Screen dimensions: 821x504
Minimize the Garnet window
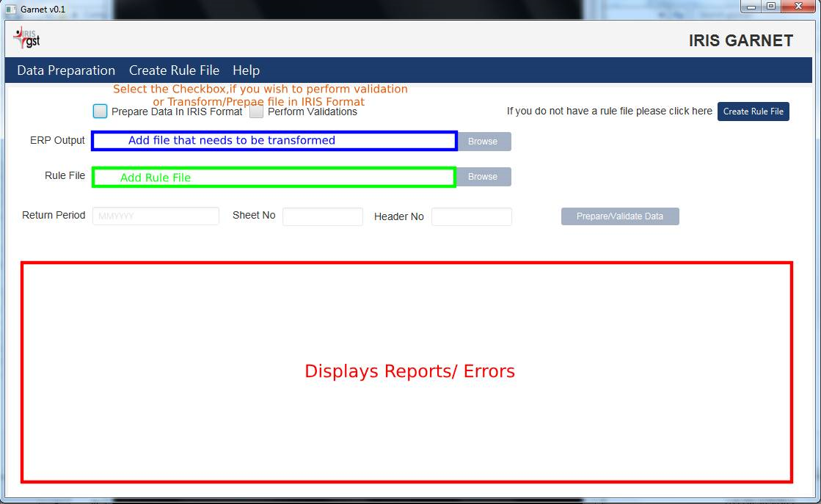751,7
